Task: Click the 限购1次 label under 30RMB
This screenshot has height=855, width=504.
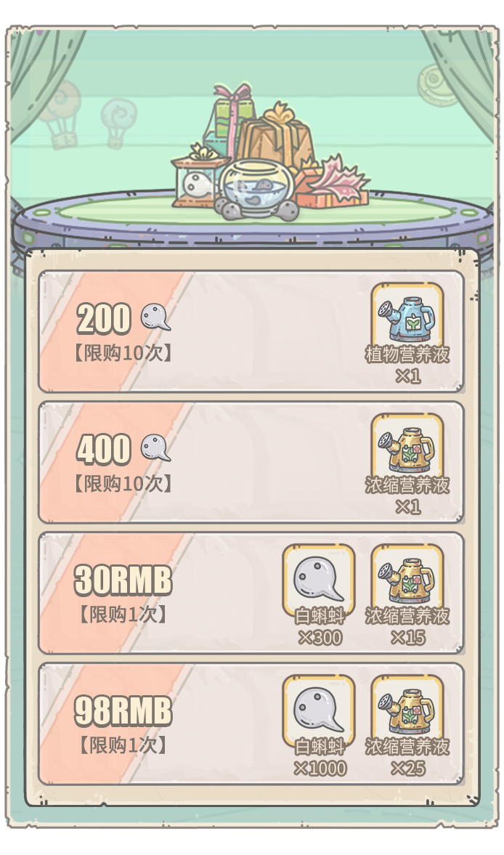Action: 123,615
